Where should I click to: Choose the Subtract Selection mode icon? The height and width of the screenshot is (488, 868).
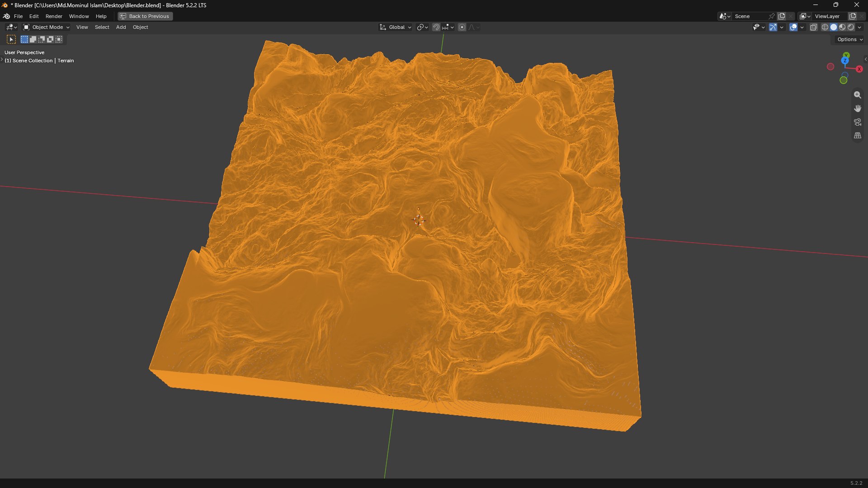(42, 39)
